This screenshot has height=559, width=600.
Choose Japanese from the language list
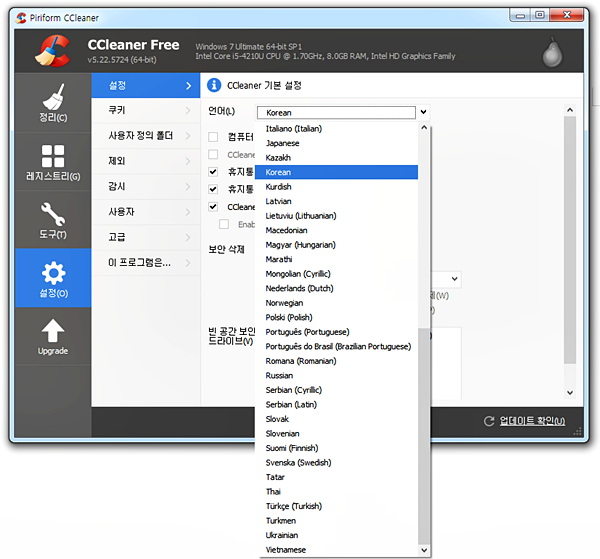[x=336, y=143]
